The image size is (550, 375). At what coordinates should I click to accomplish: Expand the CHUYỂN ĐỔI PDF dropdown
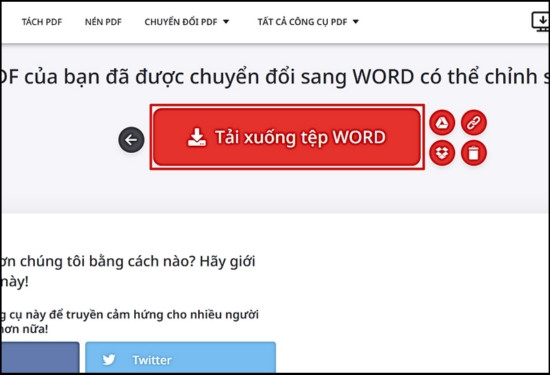coord(187,22)
